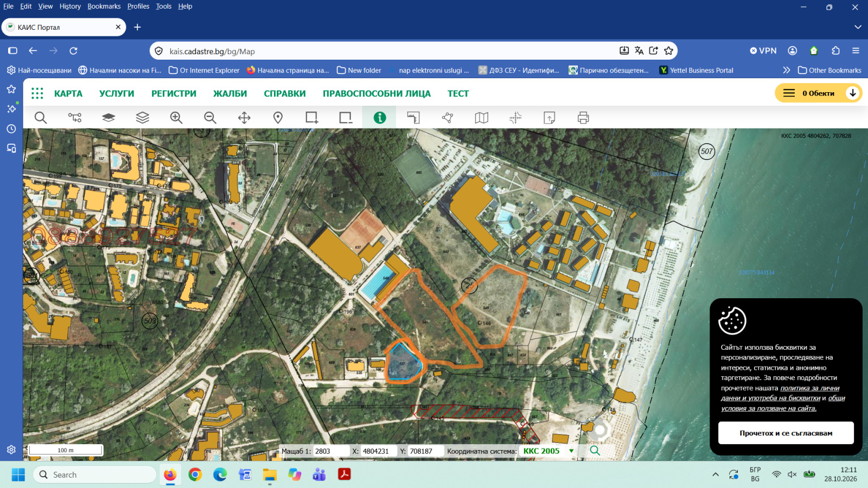Toggle the green info tool

tap(380, 118)
